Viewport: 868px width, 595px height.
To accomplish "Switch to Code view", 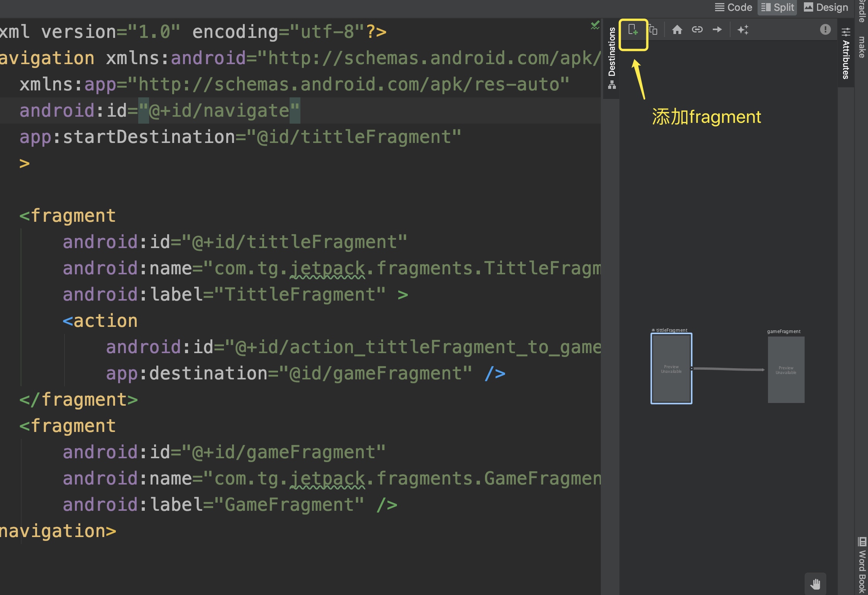I will (x=733, y=7).
